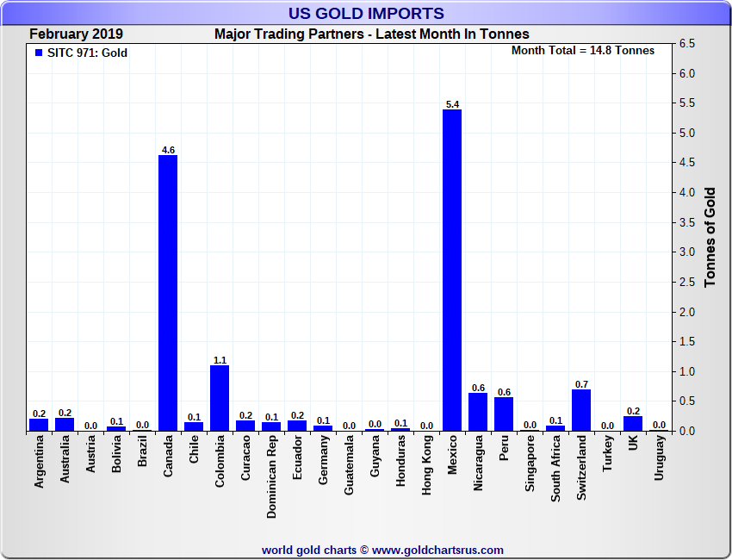Image resolution: width=732 pixels, height=560 pixels.
Task: Click the Major Trading Partners subtitle text
Action: pos(371,34)
